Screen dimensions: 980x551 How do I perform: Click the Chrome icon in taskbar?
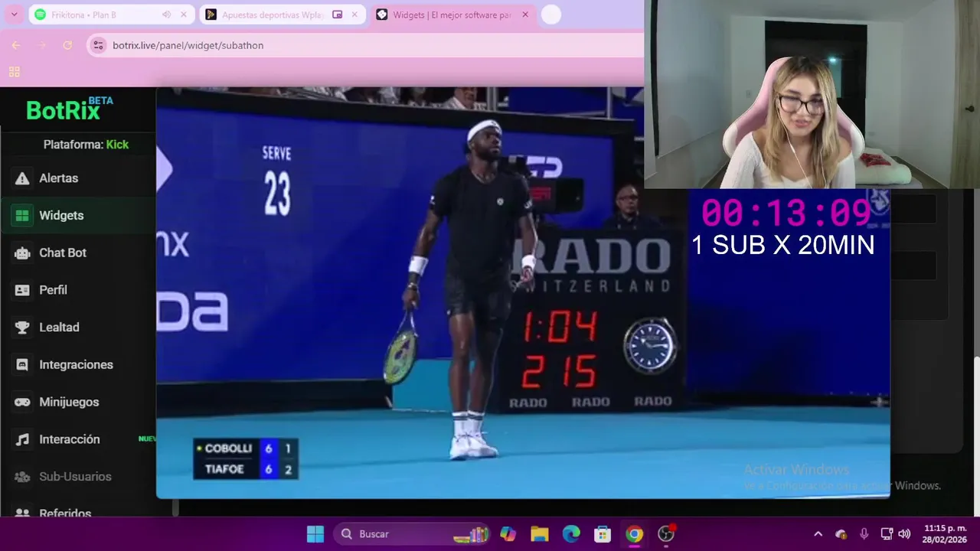tap(635, 534)
